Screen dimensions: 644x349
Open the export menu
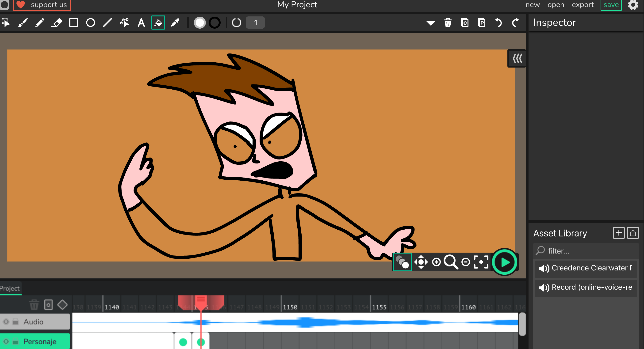tap(583, 5)
